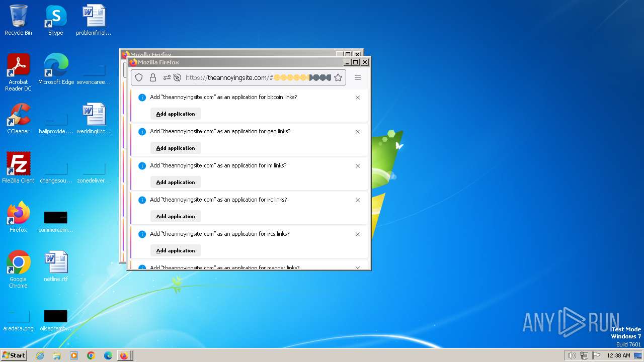Select Microsoft Edge desktop shortcut

[x=56, y=69]
